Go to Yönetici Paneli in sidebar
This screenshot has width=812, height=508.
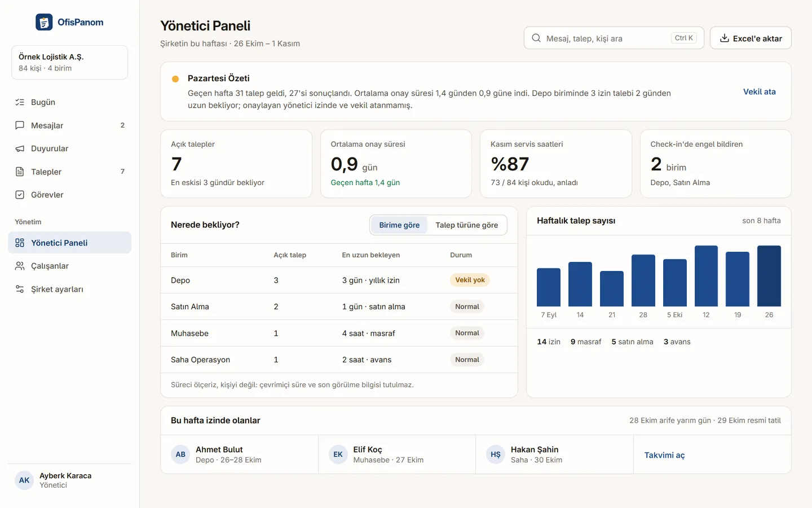69,243
